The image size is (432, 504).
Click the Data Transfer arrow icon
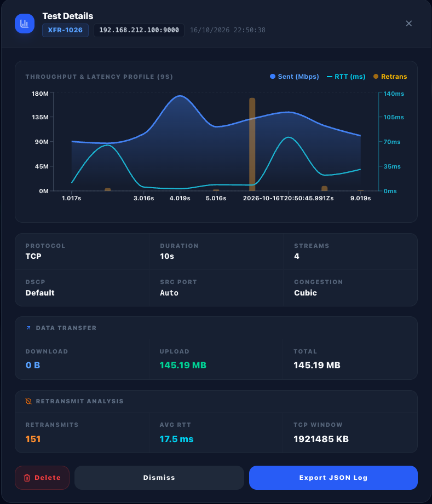click(x=28, y=328)
